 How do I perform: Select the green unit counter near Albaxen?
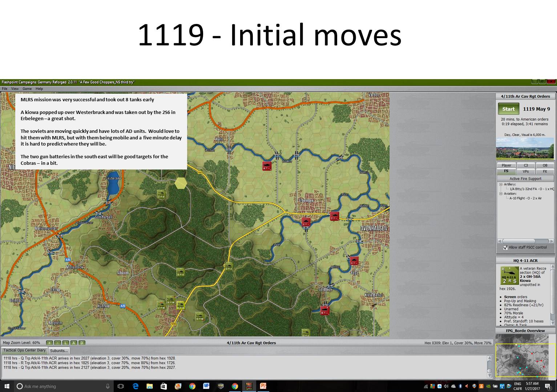pos(181,272)
